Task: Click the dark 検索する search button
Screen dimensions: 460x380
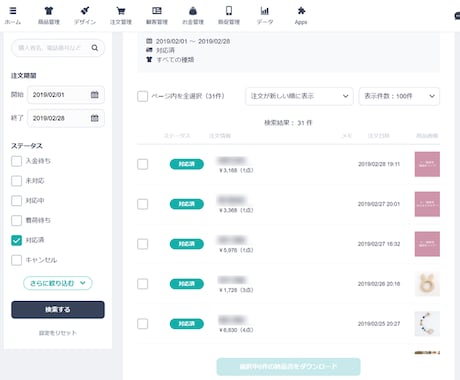Action: point(58,310)
